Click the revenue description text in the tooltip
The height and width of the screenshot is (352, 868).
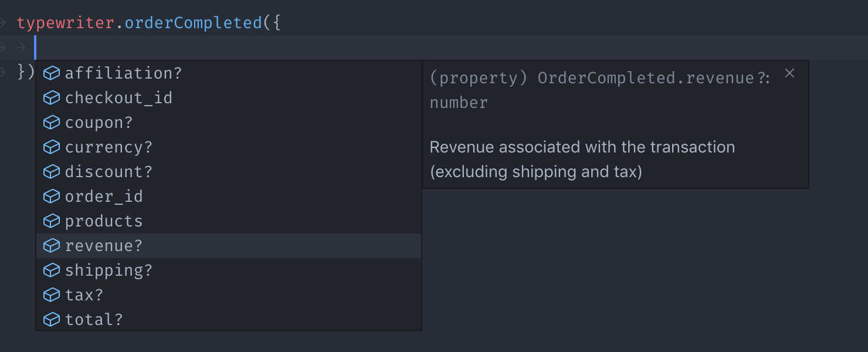pyautogui.click(x=582, y=159)
